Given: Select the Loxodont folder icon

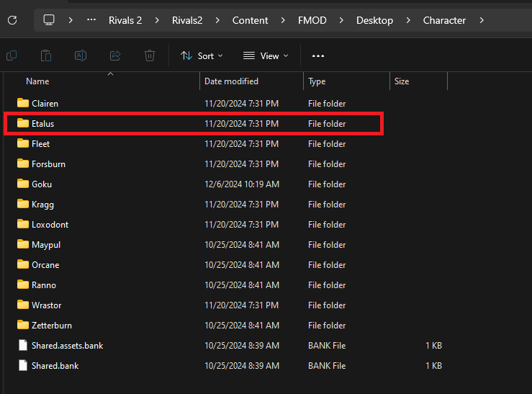Looking at the screenshot, I should pos(23,223).
